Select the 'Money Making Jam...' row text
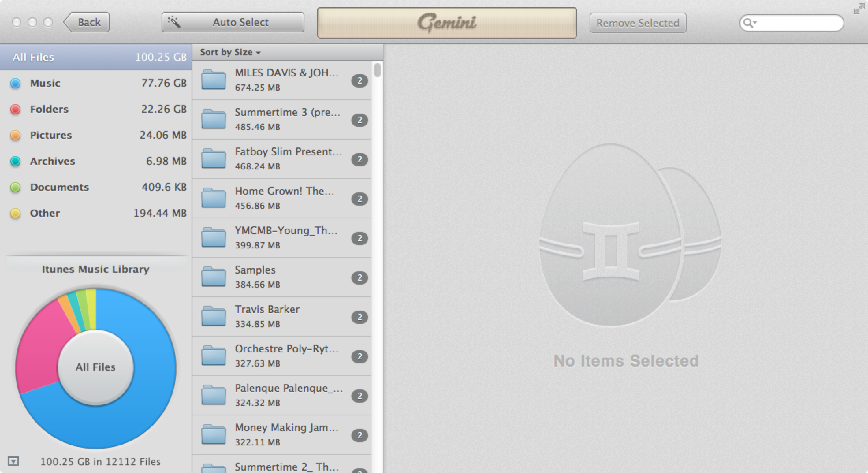The image size is (868, 473). [287, 428]
